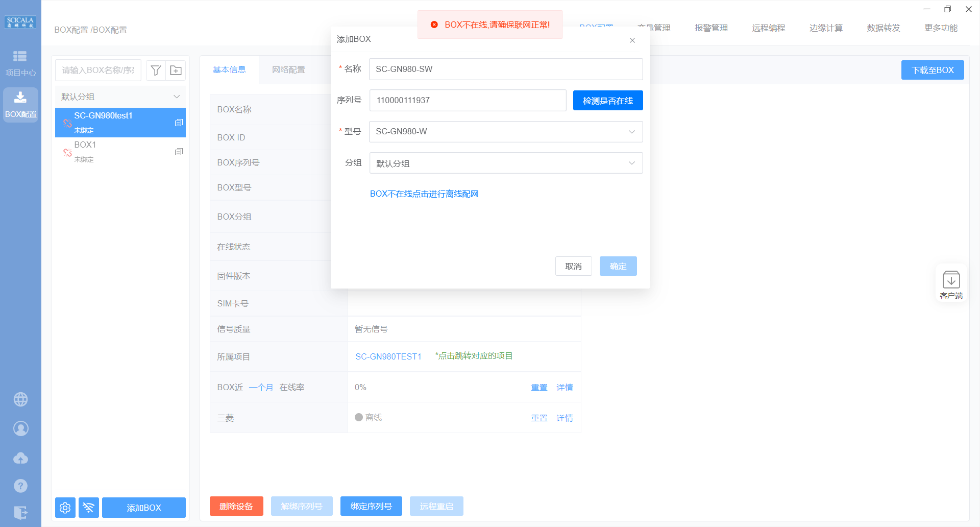
Task: Click the 序列号 input field
Action: [468, 101]
